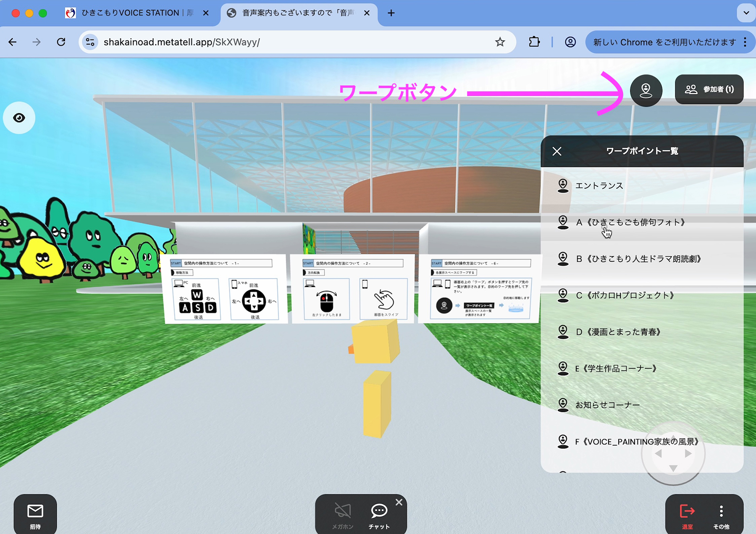This screenshot has width=756, height=534.
Task: Warp to B《ひきこもり人生ドラマ朗読劇》
Action: point(642,259)
